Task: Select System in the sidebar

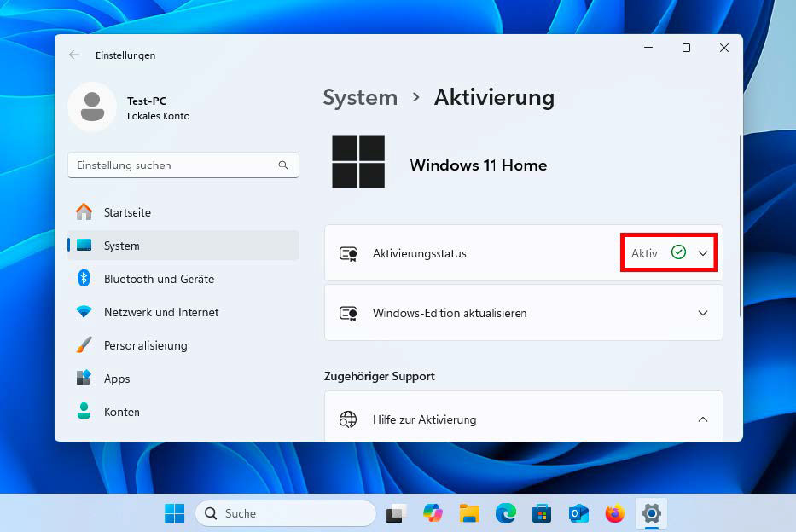Action: (183, 246)
